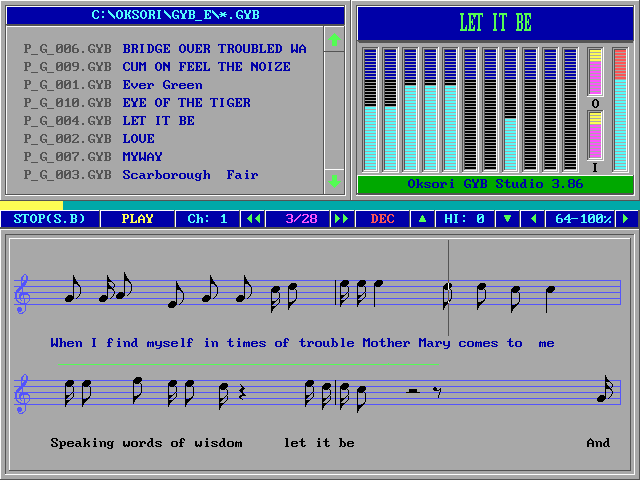
Task: Click the down triangle beside HI: 0
Action: point(507,219)
